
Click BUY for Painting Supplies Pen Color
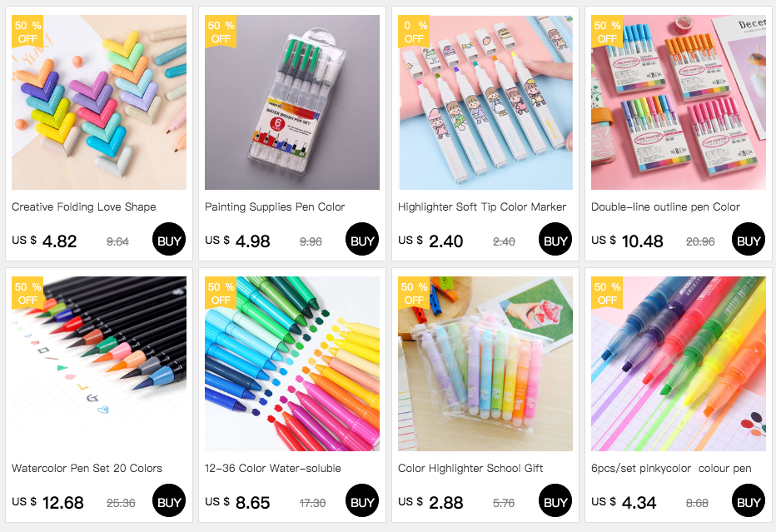(361, 239)
